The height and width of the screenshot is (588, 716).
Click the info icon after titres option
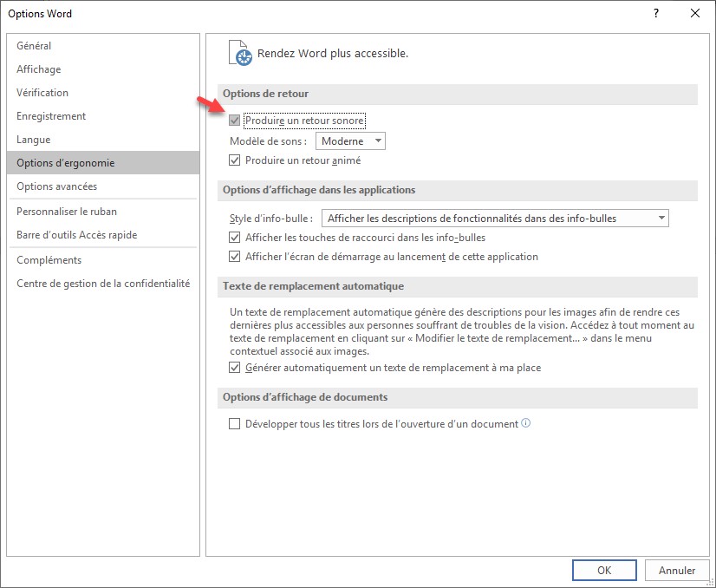(x=525, y=424)
